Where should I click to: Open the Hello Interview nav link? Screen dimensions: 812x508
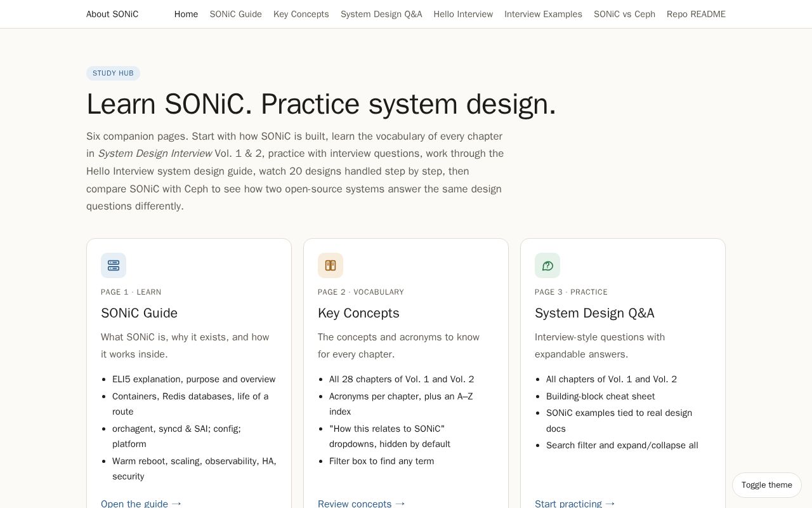(x=463, y=14)
